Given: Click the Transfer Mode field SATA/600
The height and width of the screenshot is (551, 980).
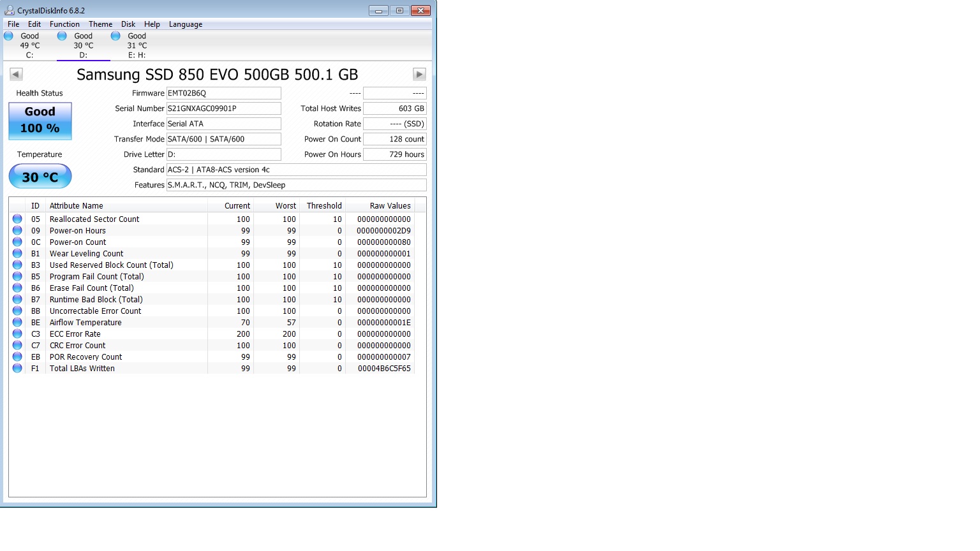Looking at the screenshot, I should point(223,139).
